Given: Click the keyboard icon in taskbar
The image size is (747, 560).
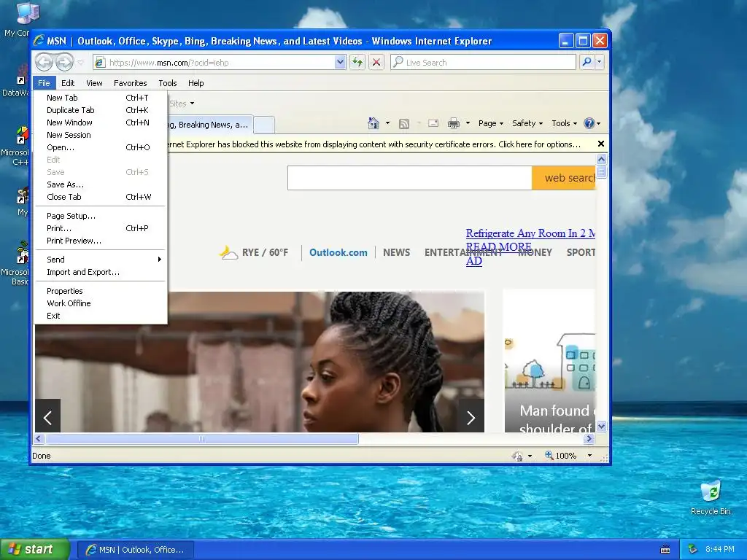Looking at the screenshot, I should pos(665,550).
